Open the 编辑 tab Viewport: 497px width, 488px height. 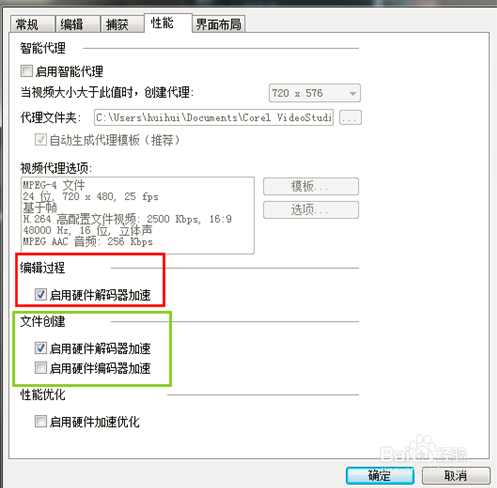pos(77,24)
